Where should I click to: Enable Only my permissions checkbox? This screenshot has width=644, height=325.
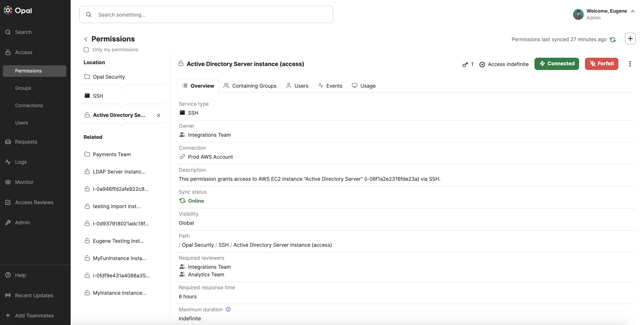pos(86,50)
